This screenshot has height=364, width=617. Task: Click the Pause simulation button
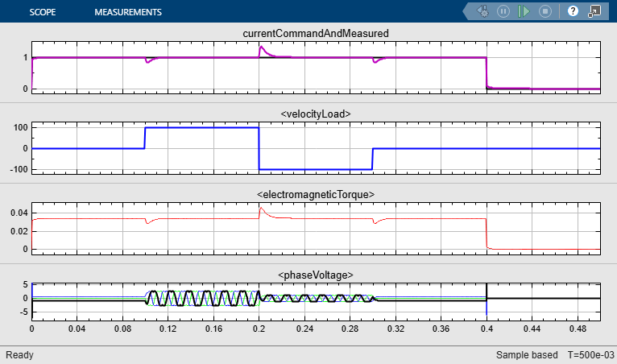pos(503,11)
